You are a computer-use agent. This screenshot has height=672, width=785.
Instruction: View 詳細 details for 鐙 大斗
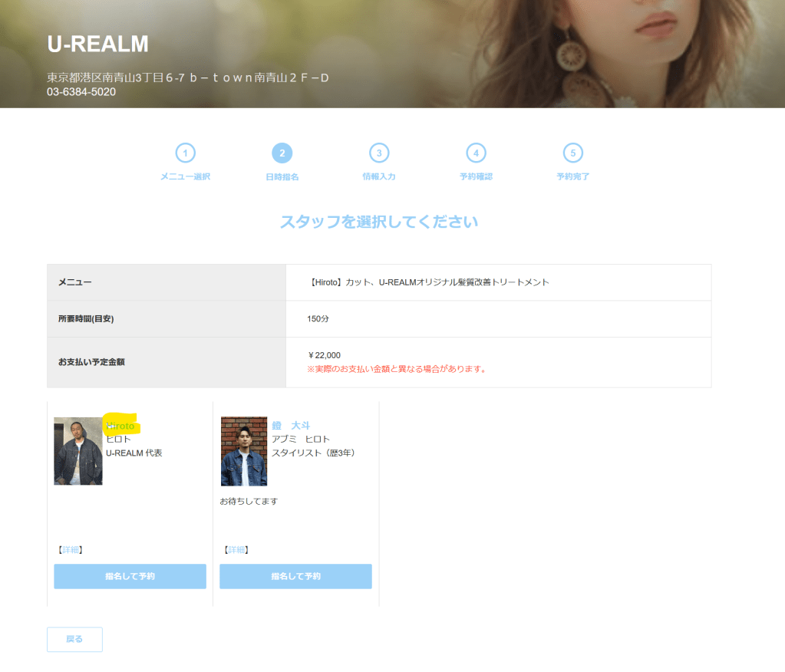coord(236,550)
